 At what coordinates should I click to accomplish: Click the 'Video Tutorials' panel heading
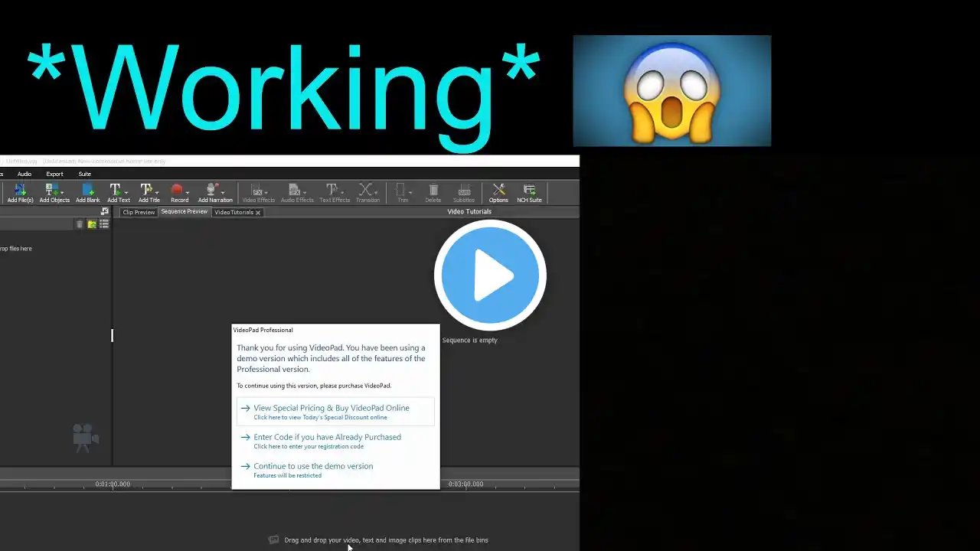(469, 211)
